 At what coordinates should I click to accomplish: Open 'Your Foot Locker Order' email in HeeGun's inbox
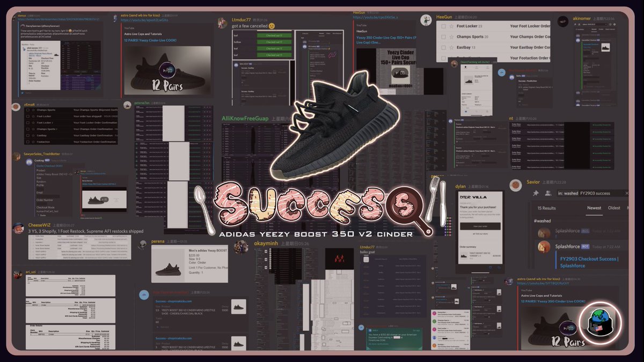pos(530,26)
